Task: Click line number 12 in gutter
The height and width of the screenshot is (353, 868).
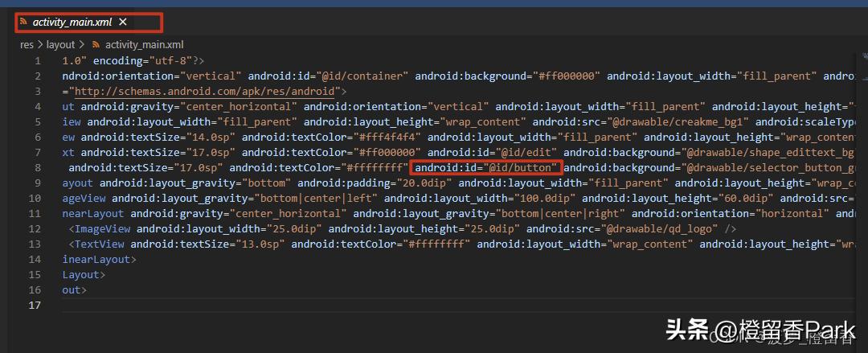Action: pos(35,228)
